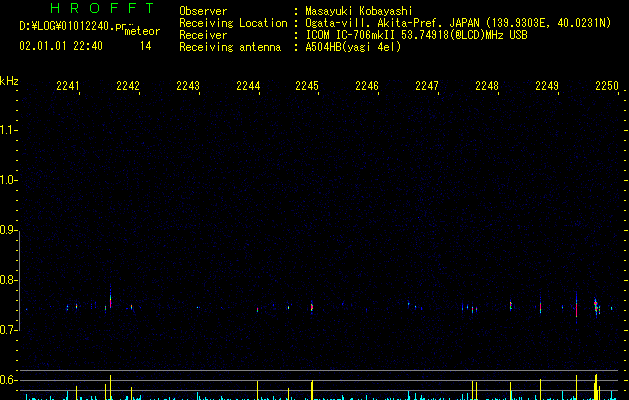
Task: Click the Receiving Location label
Action: 233,23
